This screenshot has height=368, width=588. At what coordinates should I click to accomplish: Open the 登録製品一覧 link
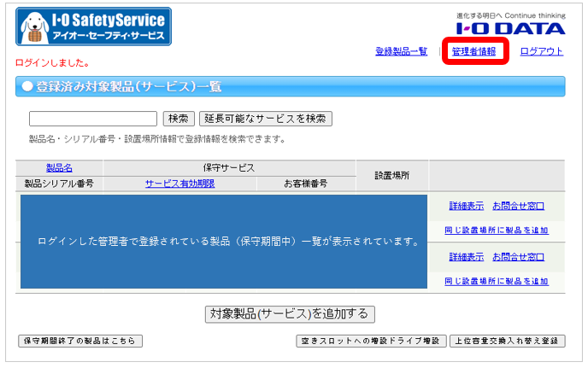(x=401, y=51)
